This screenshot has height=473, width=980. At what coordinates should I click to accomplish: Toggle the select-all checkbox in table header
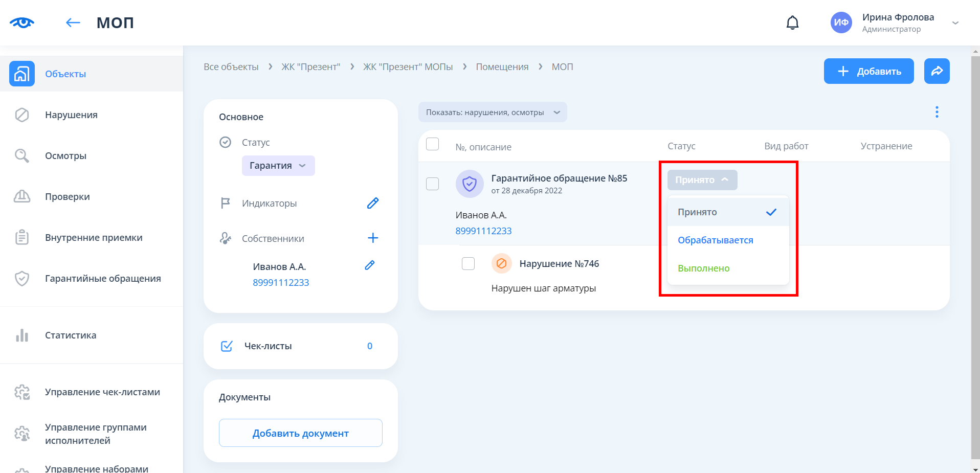click(433, 144)
